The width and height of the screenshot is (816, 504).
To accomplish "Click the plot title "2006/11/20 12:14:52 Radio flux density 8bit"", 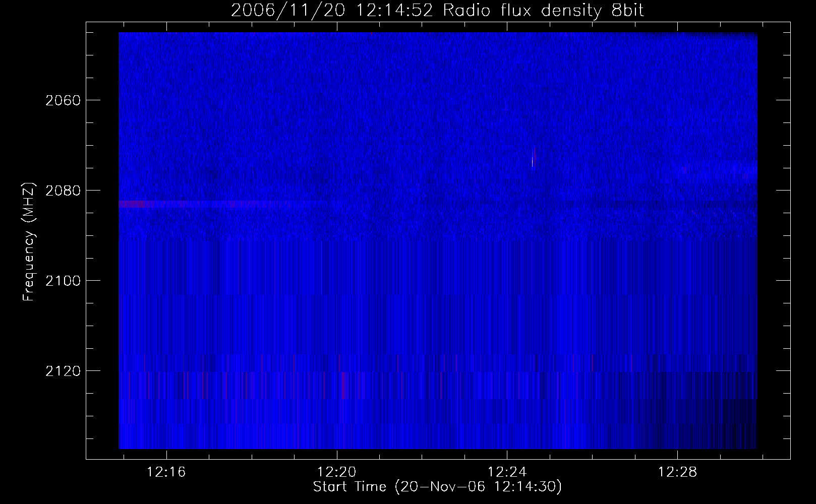I will pyautogui.click(x=438, y=10).
